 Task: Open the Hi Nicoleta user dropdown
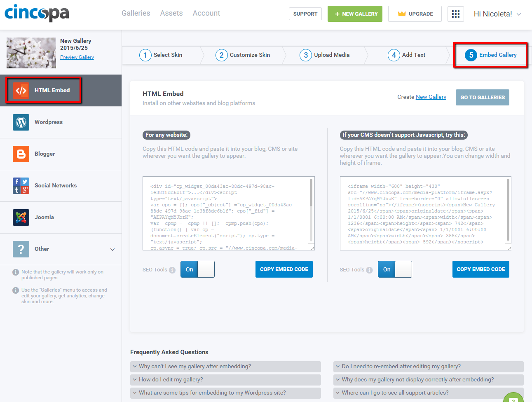497,14
